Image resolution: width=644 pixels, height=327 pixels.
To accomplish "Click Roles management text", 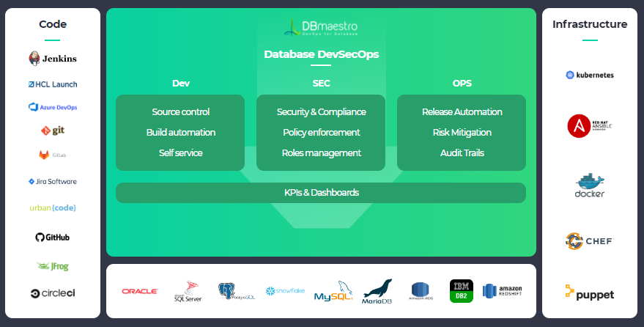I will pos(321,153).
